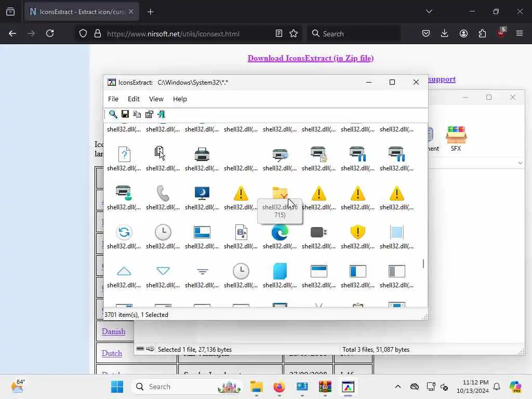Image resolution: width=532 pixels, height=399 pixels.
Task: Select the three-line filter icon
Action: [202, 271]
